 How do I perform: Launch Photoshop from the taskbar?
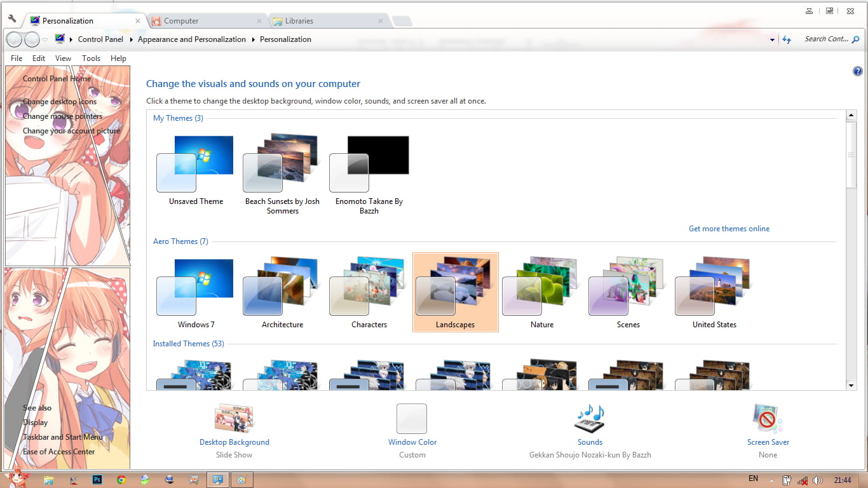[x=97, y=480]
